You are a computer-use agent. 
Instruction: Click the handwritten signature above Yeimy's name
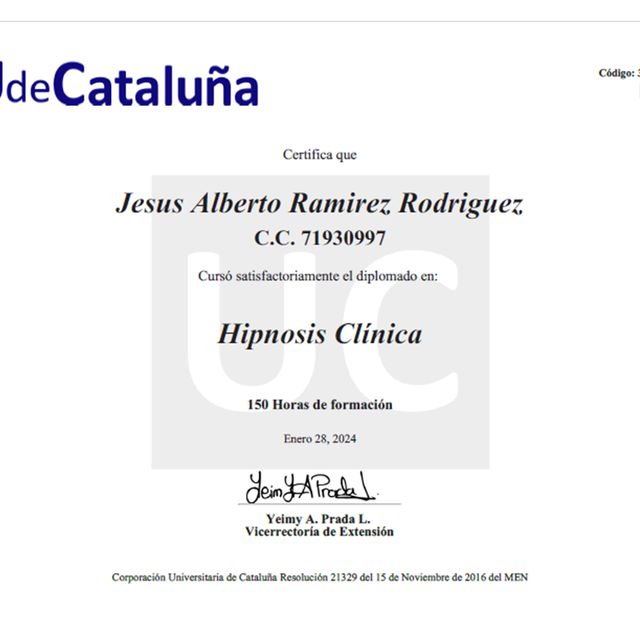[311, 487]
